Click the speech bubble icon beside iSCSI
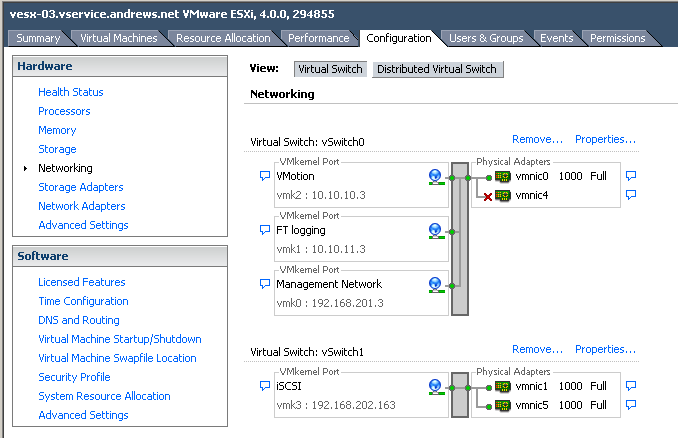This screenshot has width=678, height=438. [265, 385]
